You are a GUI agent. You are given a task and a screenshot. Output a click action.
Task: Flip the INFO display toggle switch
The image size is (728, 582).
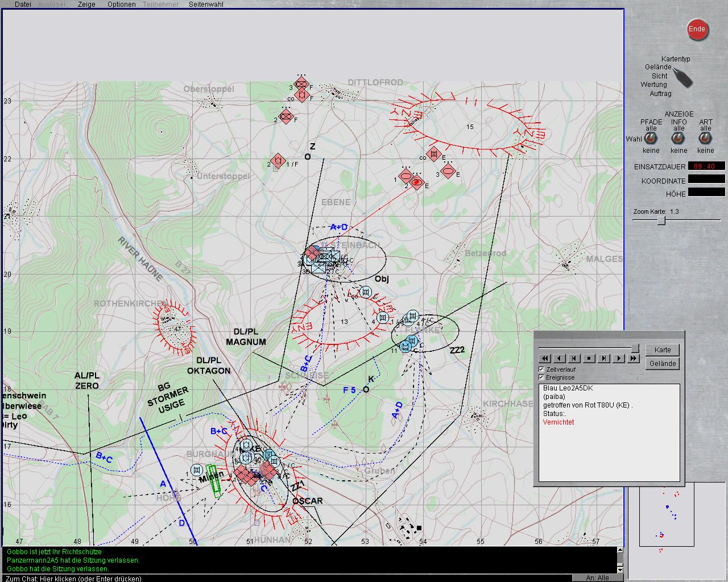tap(679, 139)
